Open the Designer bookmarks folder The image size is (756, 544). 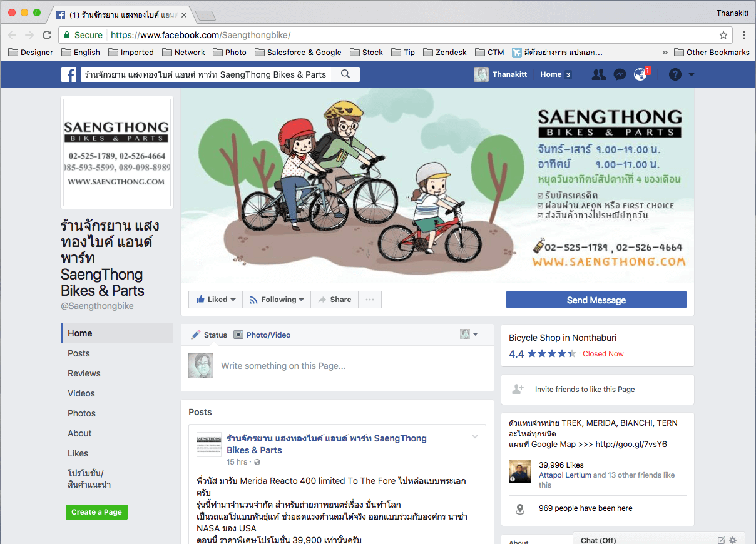[31, 53]
